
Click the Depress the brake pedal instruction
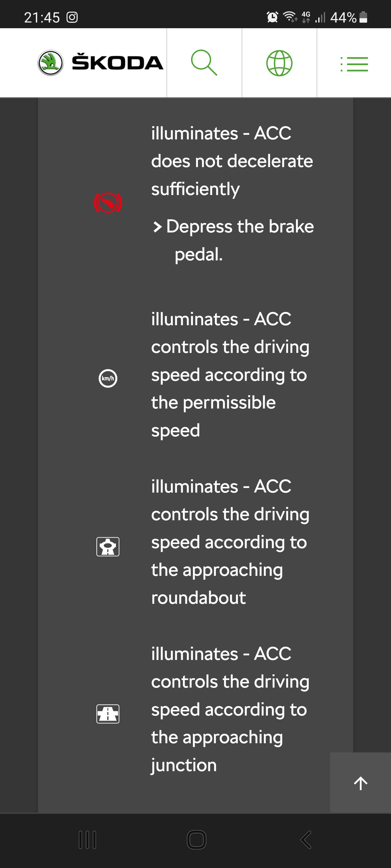(236, 240)
